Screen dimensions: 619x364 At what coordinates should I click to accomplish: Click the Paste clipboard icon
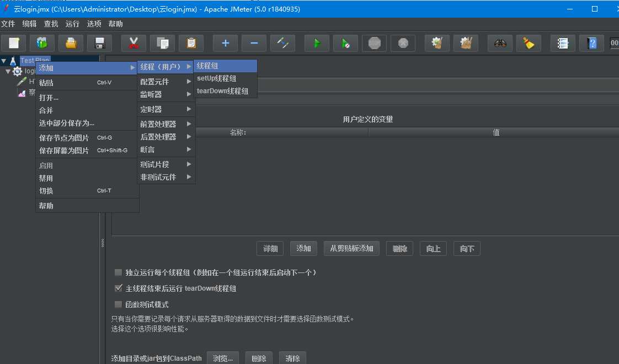191,42
